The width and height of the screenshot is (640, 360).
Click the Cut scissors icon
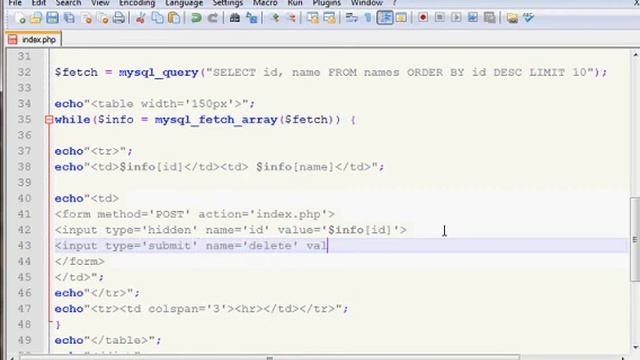click(140, 18)
